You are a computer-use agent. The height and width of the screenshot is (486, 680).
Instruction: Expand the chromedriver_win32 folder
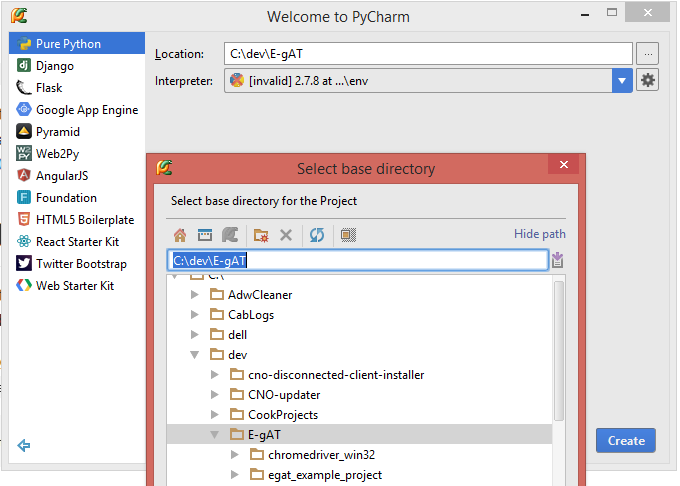(x=235, y=454)
